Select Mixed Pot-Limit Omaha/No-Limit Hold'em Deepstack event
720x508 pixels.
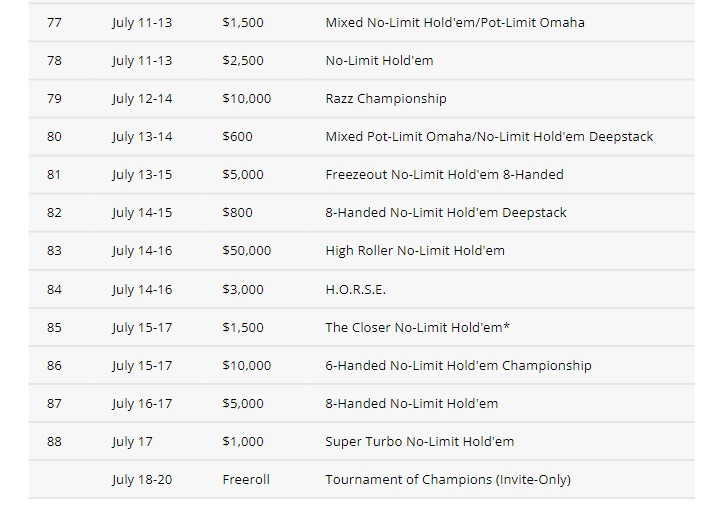(x=489, y=136)
